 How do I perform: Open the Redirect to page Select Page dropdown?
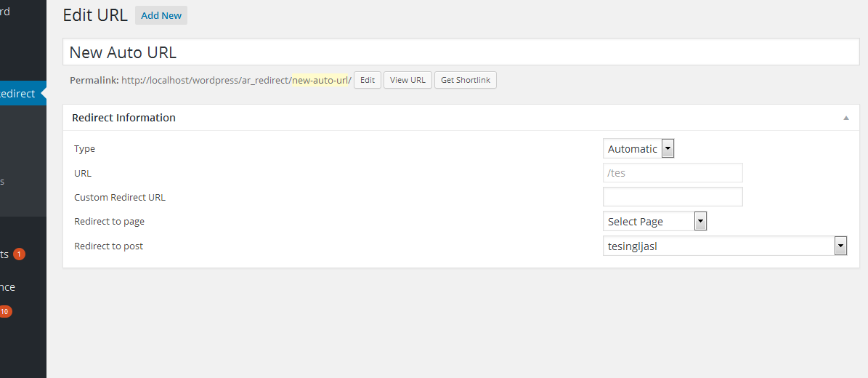654,222
